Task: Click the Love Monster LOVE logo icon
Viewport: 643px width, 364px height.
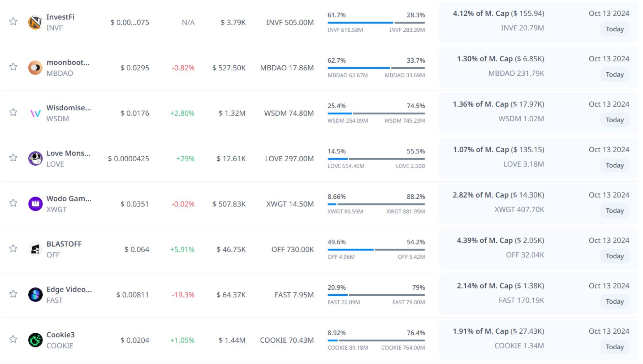Action: [35, 159]
